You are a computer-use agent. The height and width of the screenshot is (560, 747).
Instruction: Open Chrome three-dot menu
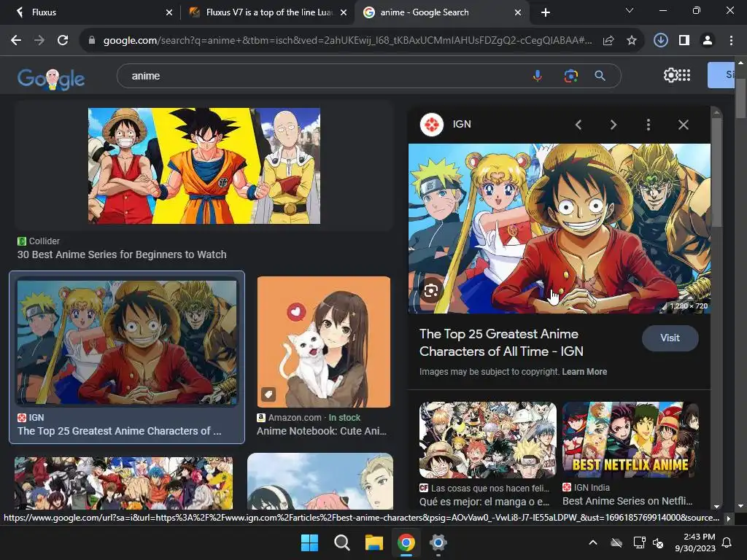(731, 41)
